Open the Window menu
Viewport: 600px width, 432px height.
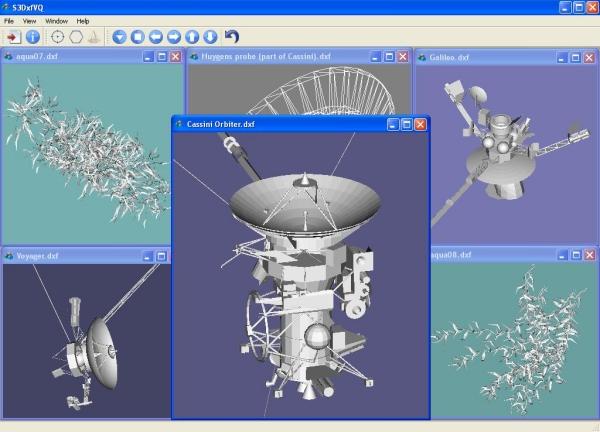(56, 21)
